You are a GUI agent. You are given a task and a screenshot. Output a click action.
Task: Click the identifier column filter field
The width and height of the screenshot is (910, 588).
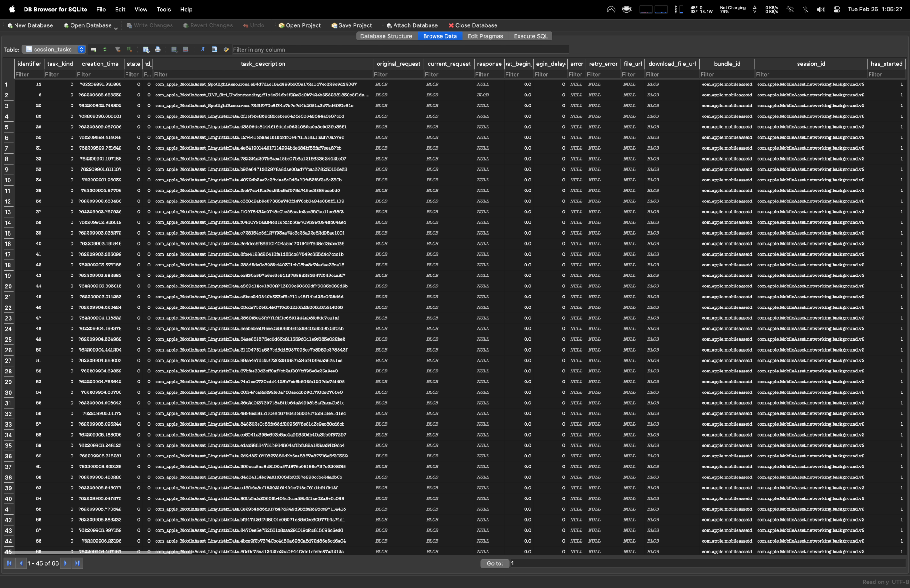[29, 75]
